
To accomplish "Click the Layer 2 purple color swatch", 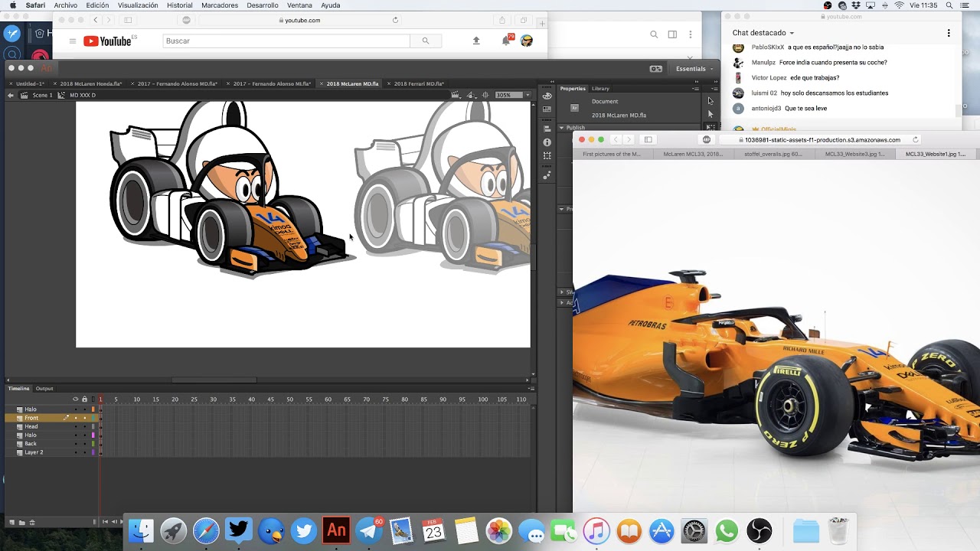I will (x=93, y=452).
